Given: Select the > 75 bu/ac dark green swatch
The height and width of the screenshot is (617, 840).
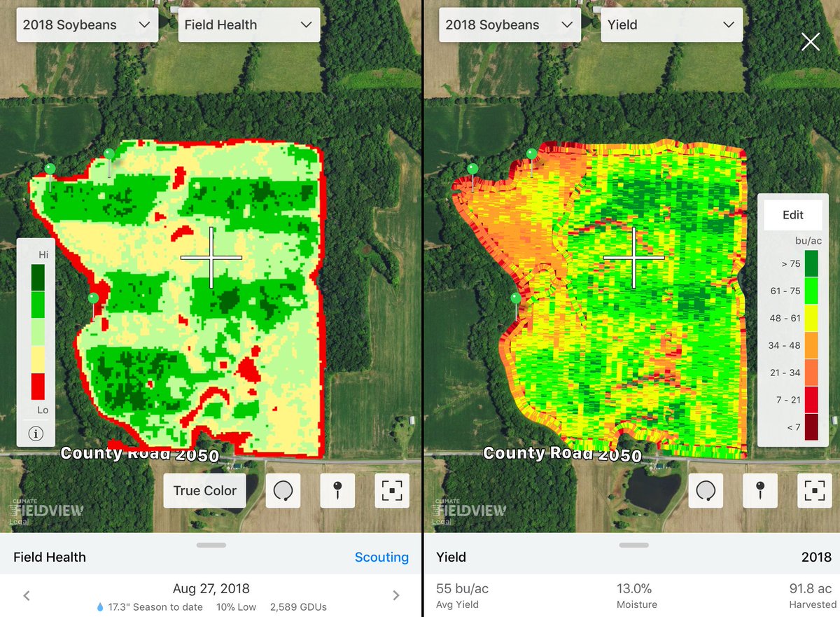Looking at the screenshot, I should click(x=811, y=264).
